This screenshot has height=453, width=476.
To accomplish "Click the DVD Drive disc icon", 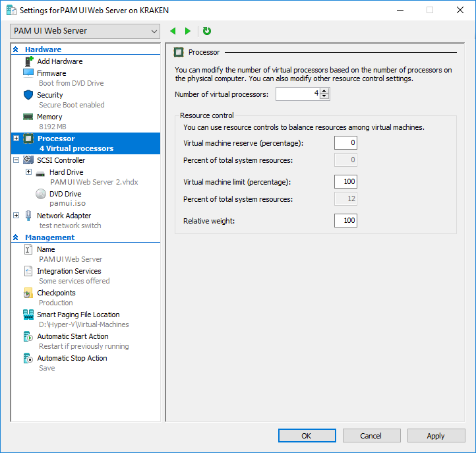I will click(x=41, y=194).
